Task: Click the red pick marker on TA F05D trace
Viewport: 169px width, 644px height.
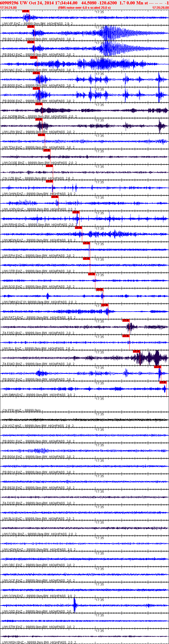Action: click(126, 320)
